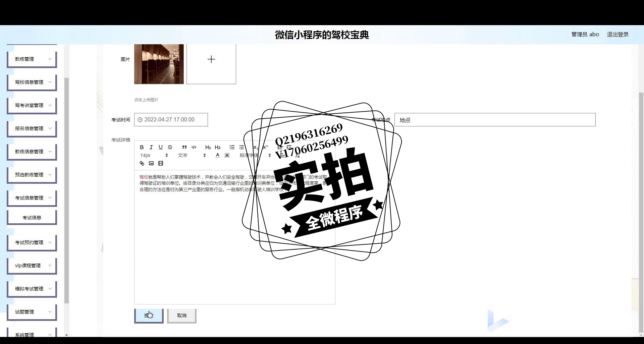Toggle strikethrough formatting in editor

tap(170, 147)
